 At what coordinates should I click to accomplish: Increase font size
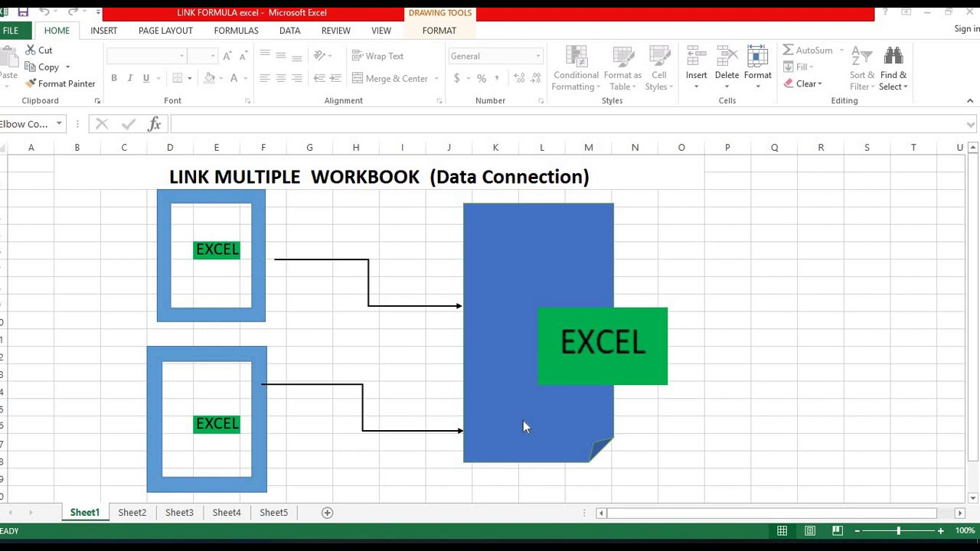(x=228, y=56)
